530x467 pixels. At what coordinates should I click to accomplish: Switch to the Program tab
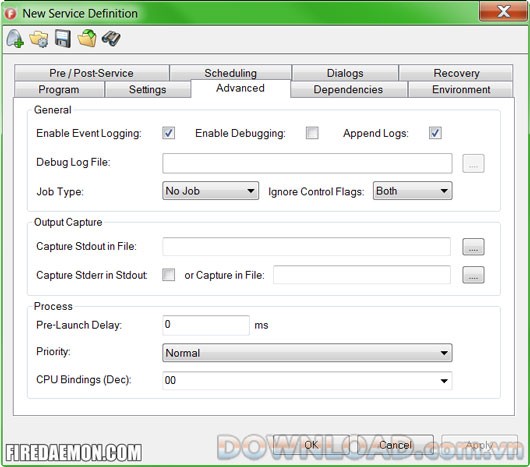coord(59,90)
